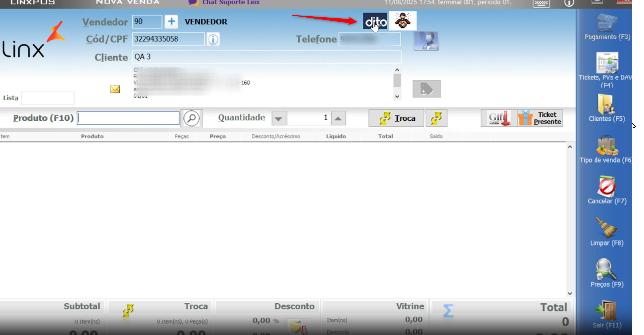Click the Total column header
644x335 pixels.
385,136
